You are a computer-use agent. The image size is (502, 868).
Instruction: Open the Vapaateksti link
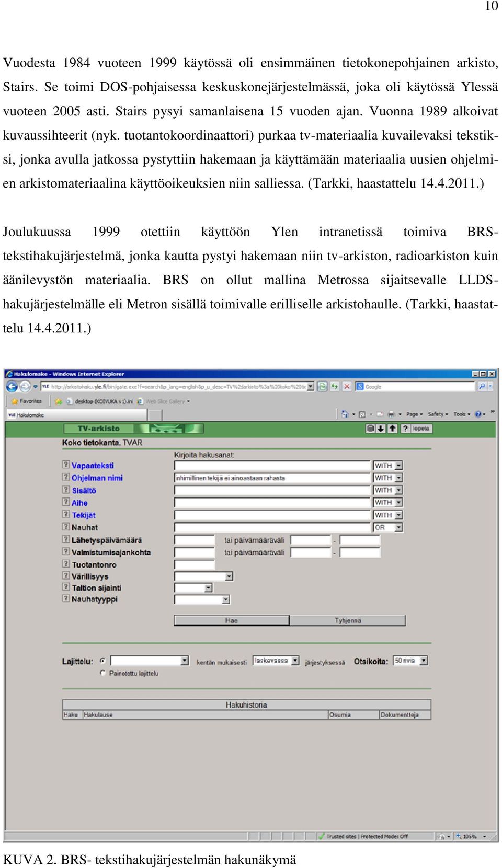(x=93, y=466)
